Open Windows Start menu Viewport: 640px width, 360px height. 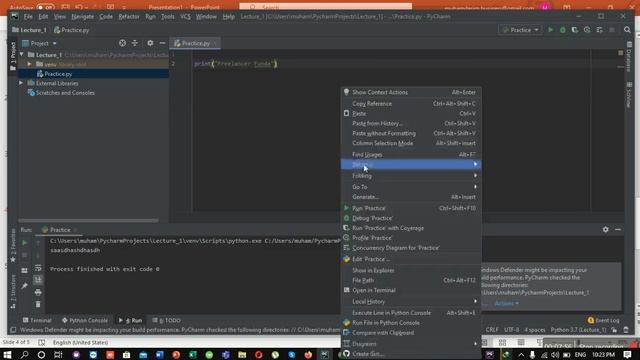pyautogui.click(x=7, y=354)
